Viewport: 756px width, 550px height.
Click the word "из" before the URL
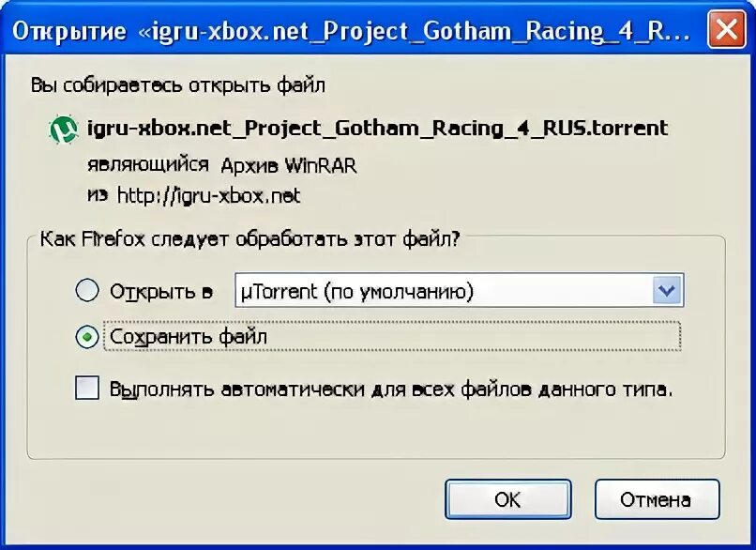tap(98, 195)
